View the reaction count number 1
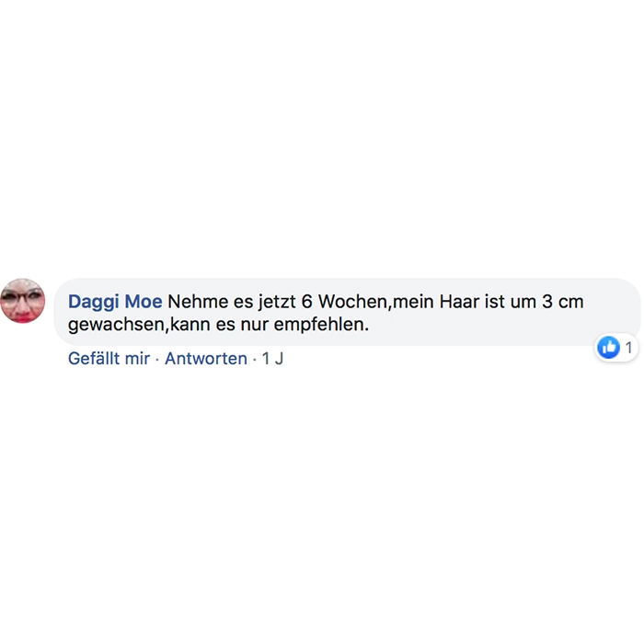The height and width of the screenshot is (644, 644). point(628,348)
